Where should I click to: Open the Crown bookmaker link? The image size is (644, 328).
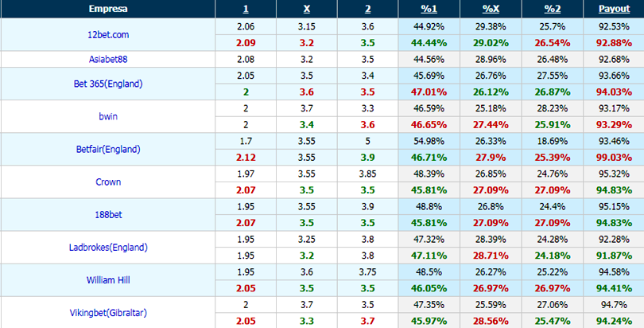coord(108,182)
